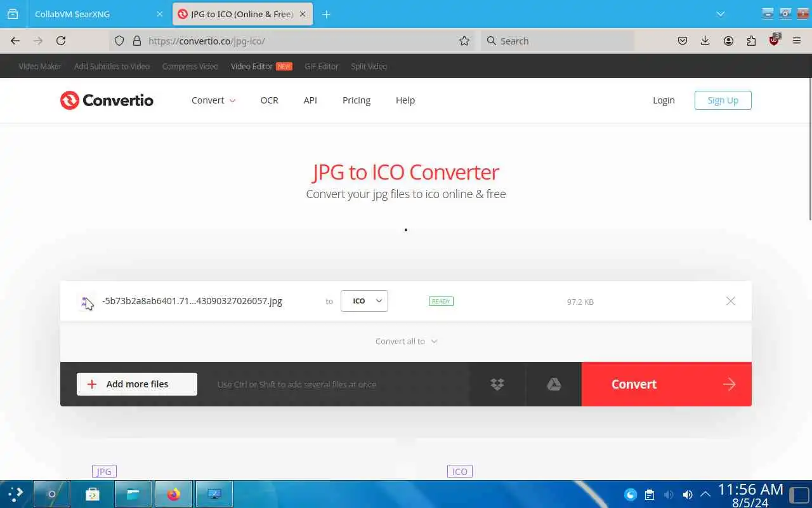This screenshot has width=812, height=508.
Task: Open the site security lock info
Action: tap(136, 41)
